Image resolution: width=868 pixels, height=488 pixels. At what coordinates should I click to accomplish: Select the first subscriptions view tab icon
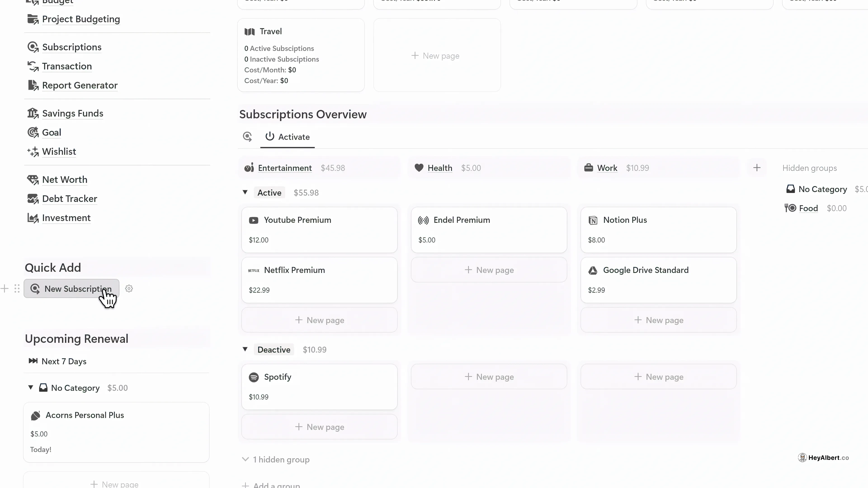click(x=247, y=137)
